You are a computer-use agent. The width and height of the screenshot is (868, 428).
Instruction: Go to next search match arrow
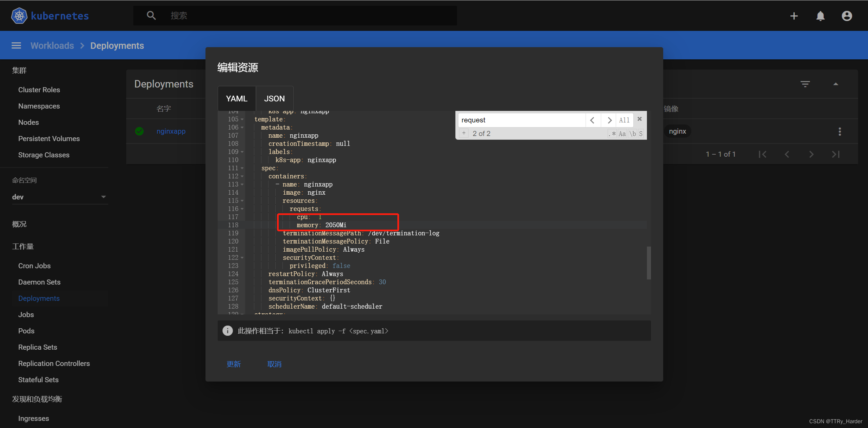[x=609, y=120]
